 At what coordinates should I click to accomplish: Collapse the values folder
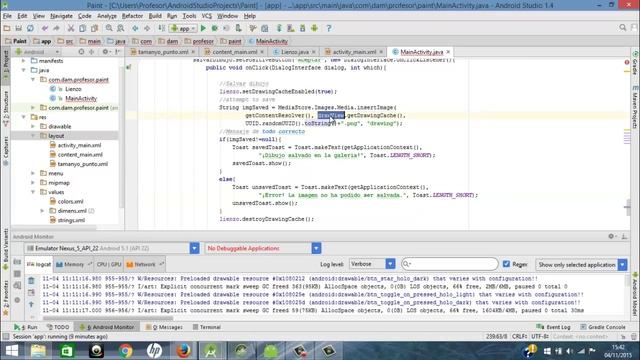pyautogui.click(x=33, y=192)
